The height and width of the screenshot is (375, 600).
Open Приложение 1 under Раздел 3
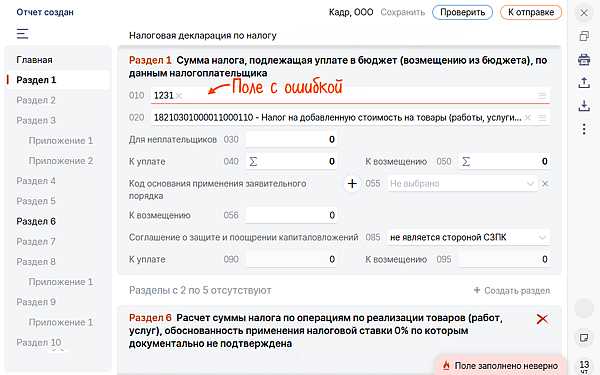[61, 140]
